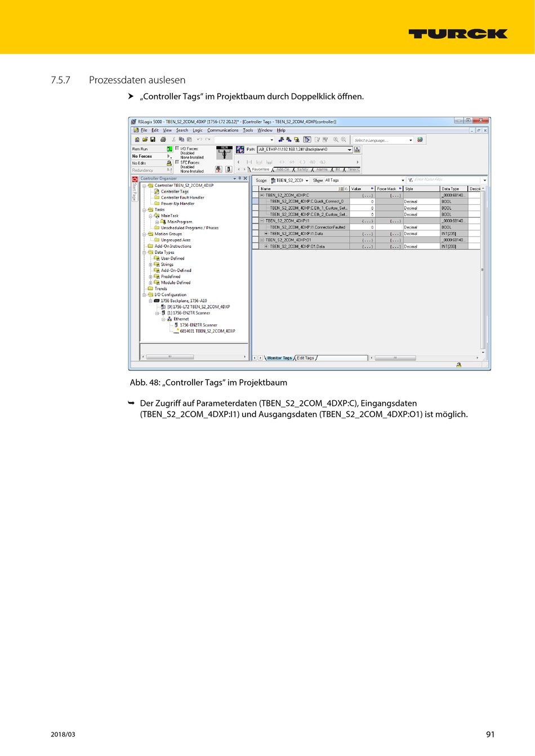Click the New project toolbar icon

pyautogui.click(x=137, y=140)
